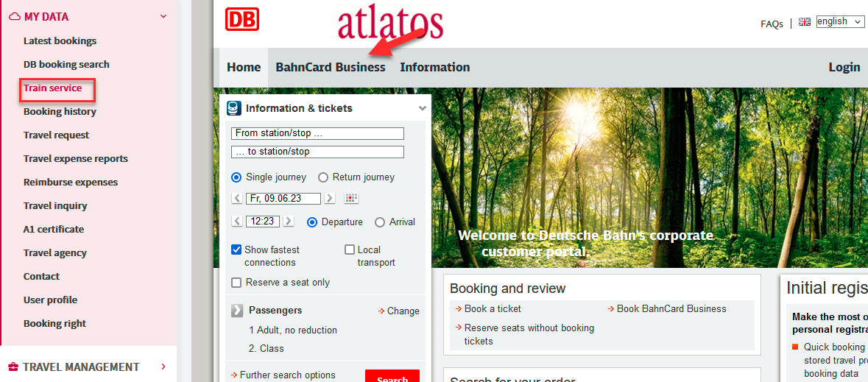This screenshot has height=382, width=868.
Task: Click the to station/stop field
Action: [318, 152]
